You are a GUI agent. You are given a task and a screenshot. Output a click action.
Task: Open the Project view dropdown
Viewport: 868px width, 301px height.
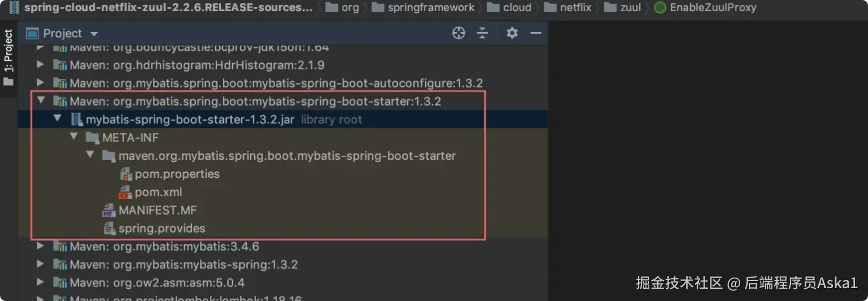click(x=94, y=34)
